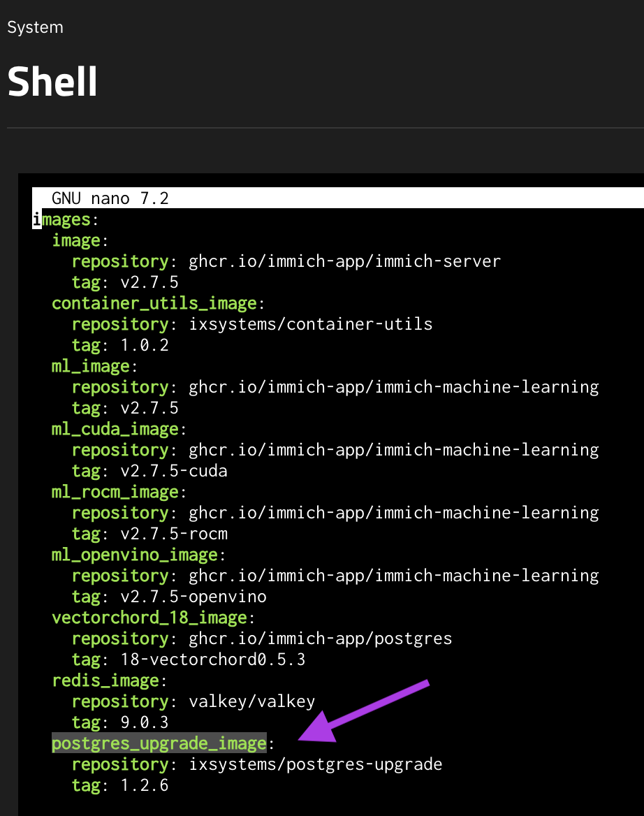Click the valkey/valkey repository value
Image resolution: width=644 pixels, height=816 pixels.
[251, 701]
